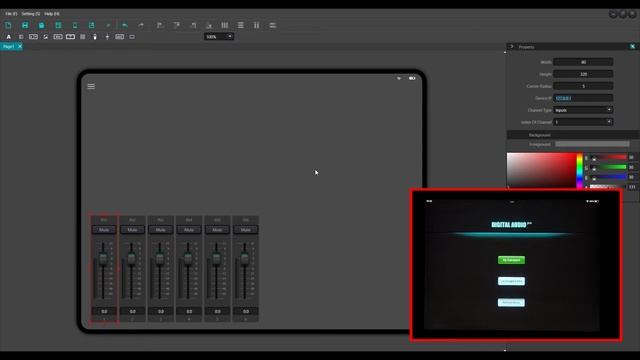Create a new project file
Screen dimensions: 640x360
[x=8, y=25]
